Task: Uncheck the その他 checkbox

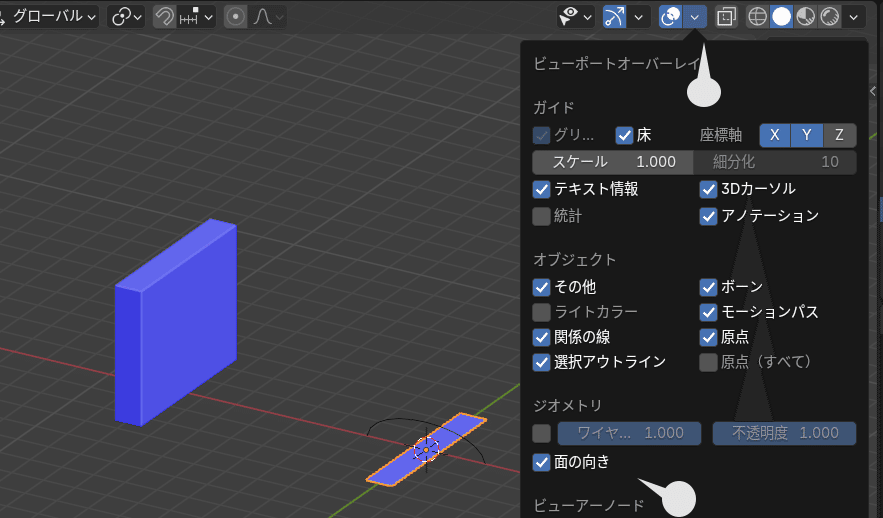Action: [541, 287]
